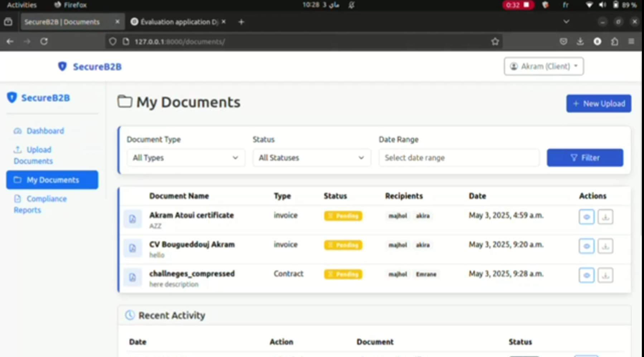Click the file icon for challneges_compressed
The width and height of the screenshot is (644, 357).
click(133, 277)
